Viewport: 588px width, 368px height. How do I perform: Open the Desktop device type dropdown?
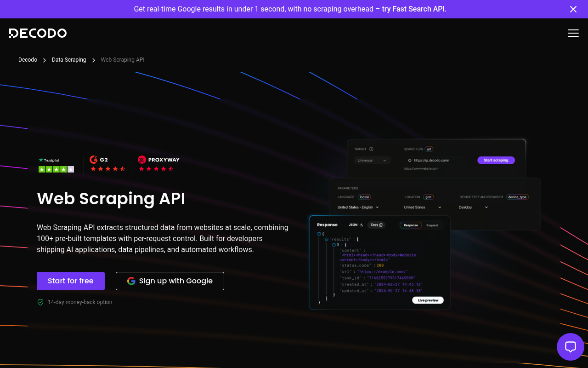(473, 207)
